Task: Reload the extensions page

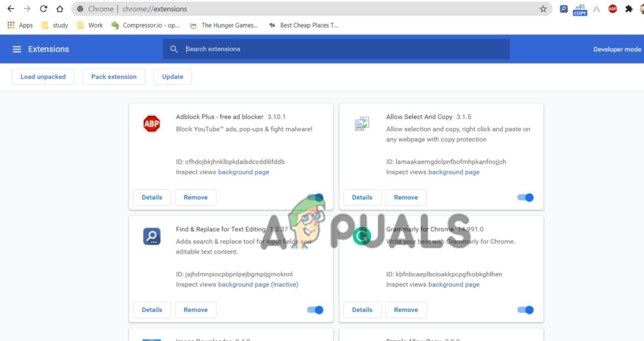Action: 43,9
